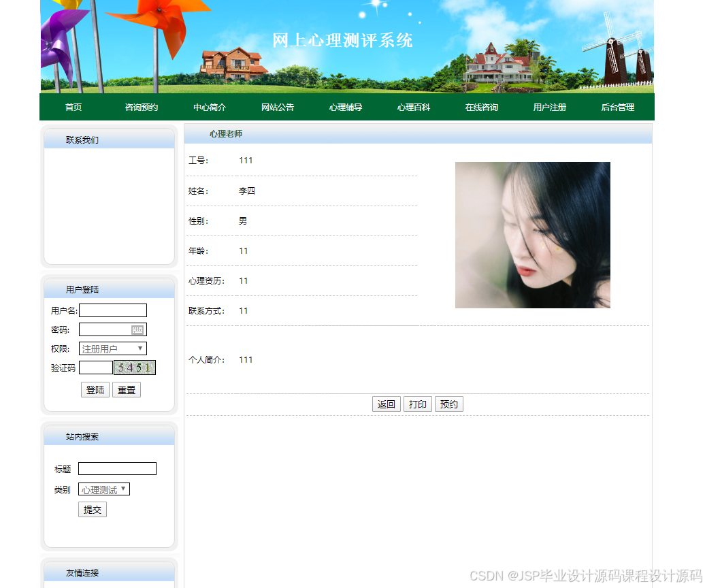Click the 网上心理测评系统 banner title
This screenshot has width=705, height=588.
pos(342,40)
